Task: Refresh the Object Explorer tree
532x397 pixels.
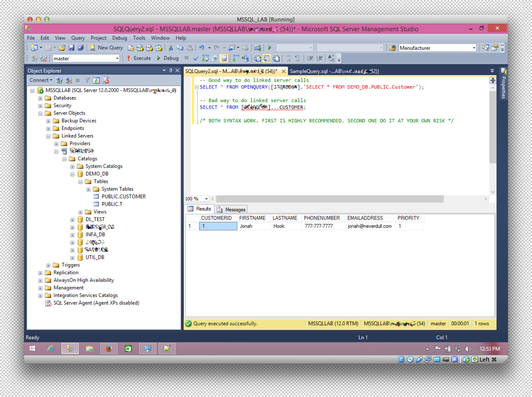Action: point(96,81)
